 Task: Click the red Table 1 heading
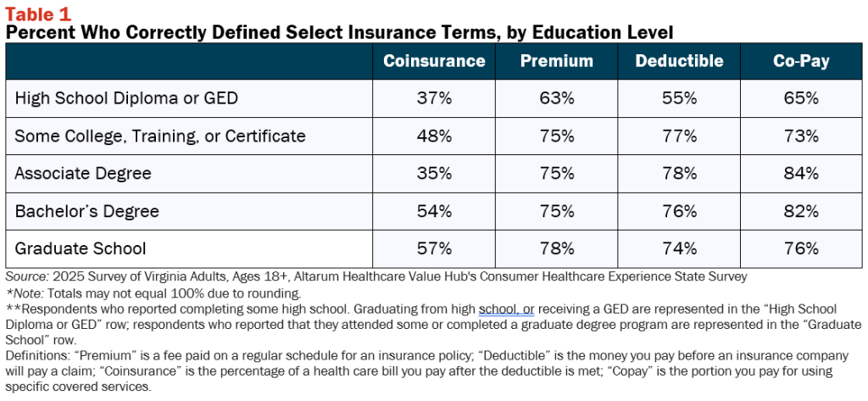(x=38, y=14)
